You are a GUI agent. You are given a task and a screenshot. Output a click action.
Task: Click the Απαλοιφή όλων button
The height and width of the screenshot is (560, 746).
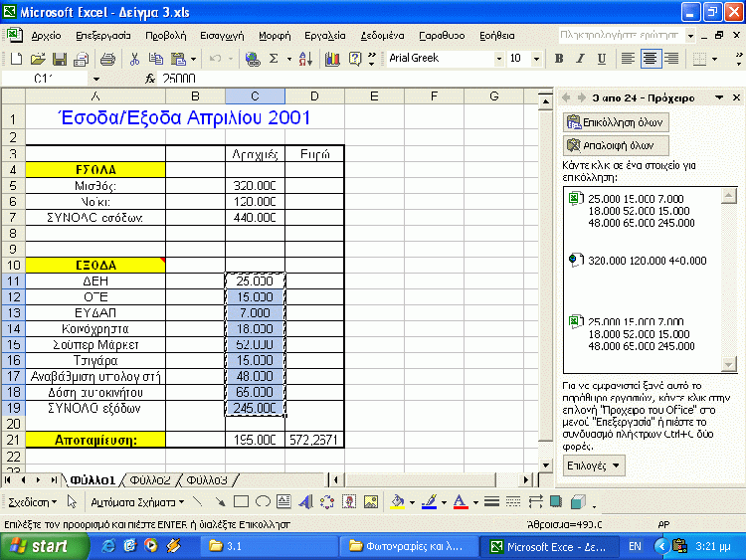tap(616, 145)
